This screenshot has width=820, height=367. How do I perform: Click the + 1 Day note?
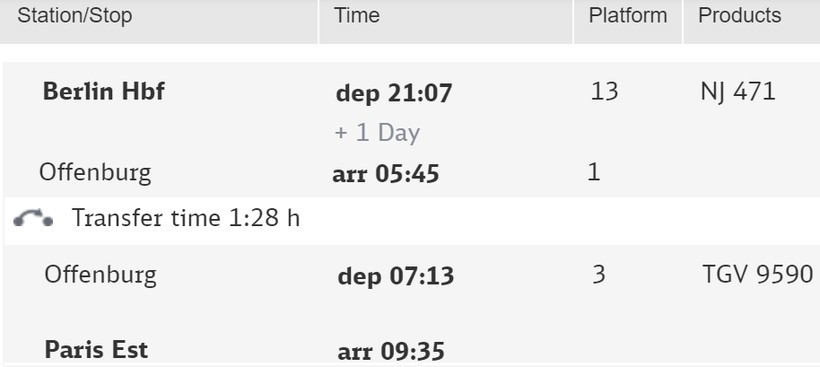(377, 133)
